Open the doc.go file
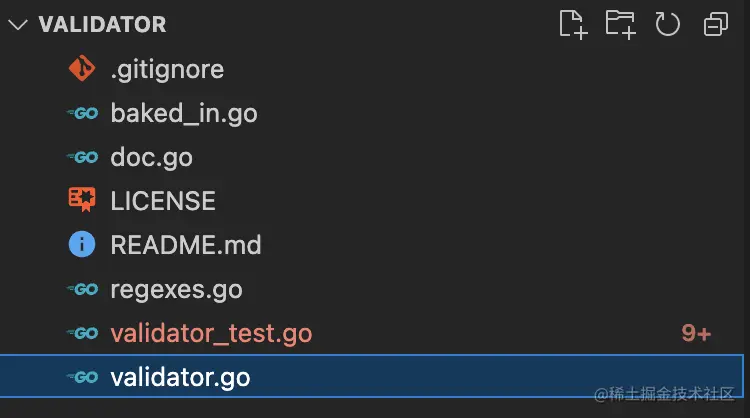 tap(152, 157)
